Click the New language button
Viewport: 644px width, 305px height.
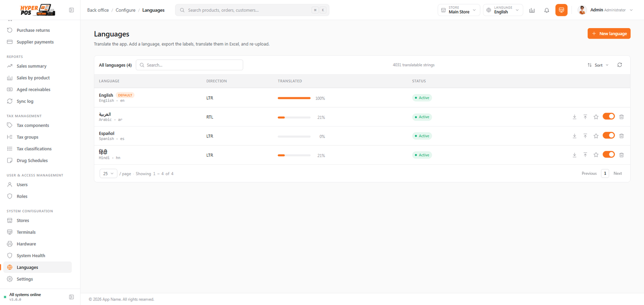point(609,34)
